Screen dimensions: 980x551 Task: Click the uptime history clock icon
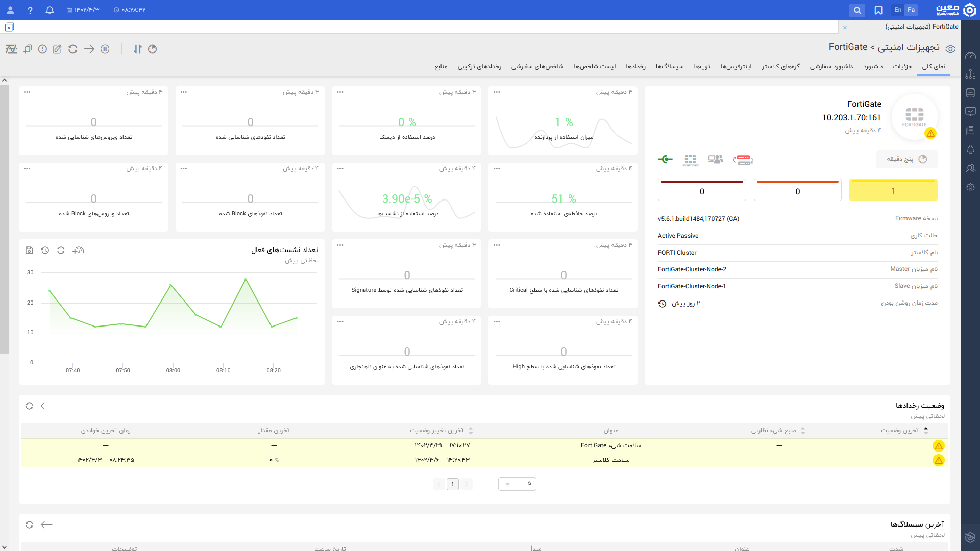[663, 304]
